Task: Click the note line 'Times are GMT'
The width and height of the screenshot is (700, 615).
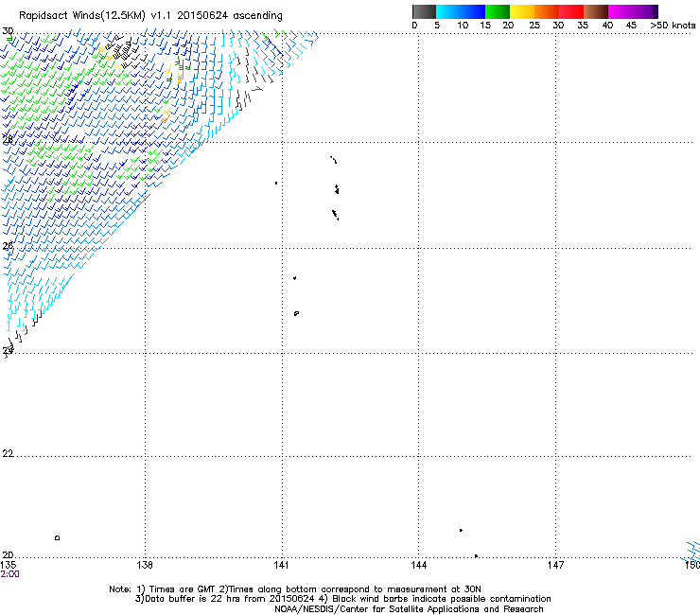Action: (x=182, y=589)
